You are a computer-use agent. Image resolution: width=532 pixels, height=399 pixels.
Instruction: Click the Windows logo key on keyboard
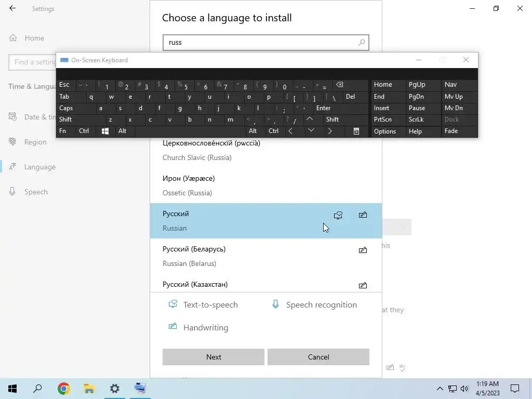[x=105, y=131]
